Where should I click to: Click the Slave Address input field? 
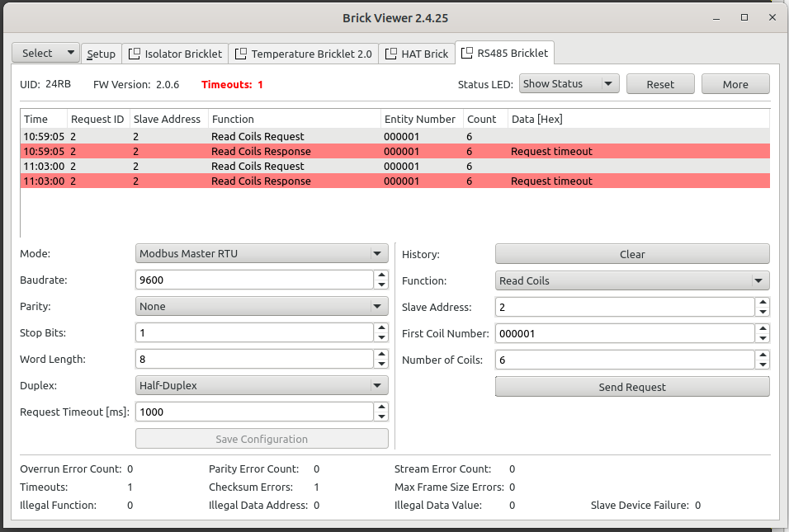pos(625,307)
